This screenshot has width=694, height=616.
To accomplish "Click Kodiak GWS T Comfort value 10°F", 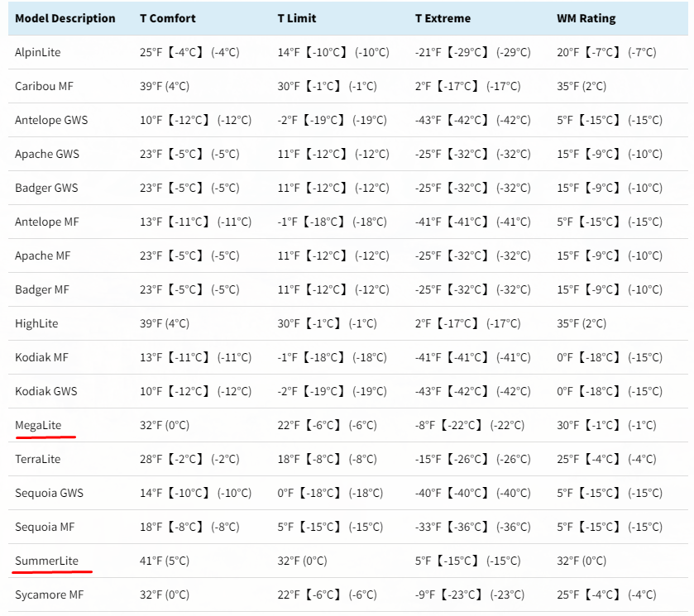I will tap(151, 391).
